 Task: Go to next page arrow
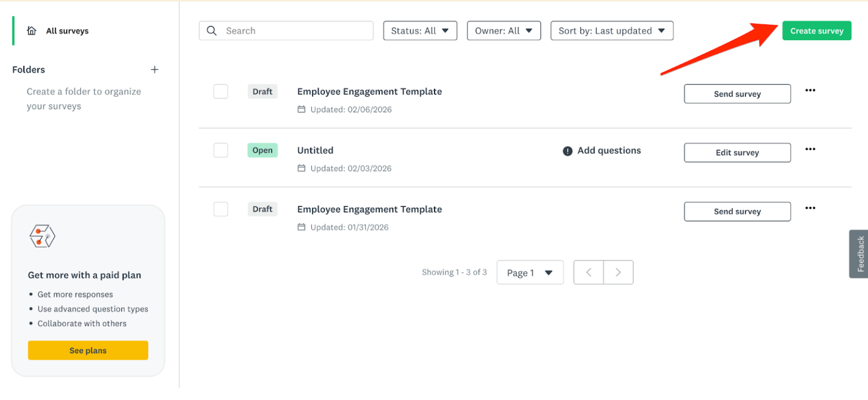618,272
